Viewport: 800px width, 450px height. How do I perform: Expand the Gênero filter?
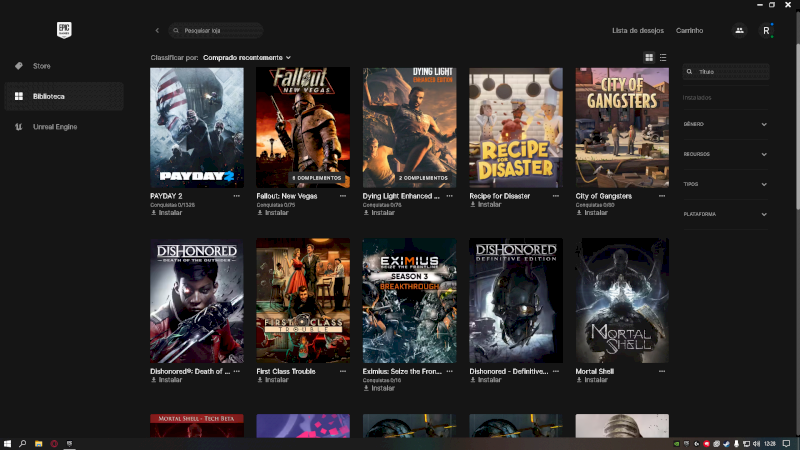(x=725, y=124)
